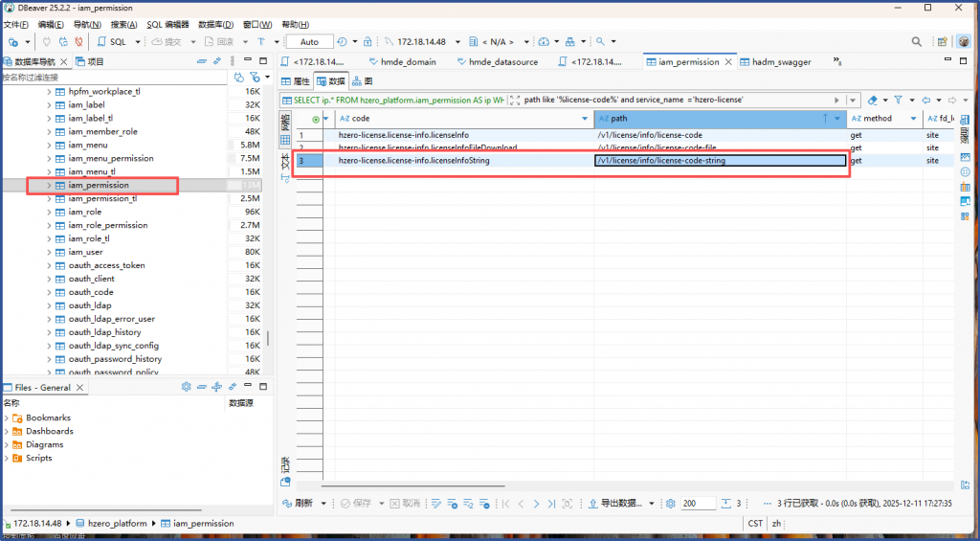Toggle link with editor in database navigator
The image size is (980, 541).
(216, 61)
